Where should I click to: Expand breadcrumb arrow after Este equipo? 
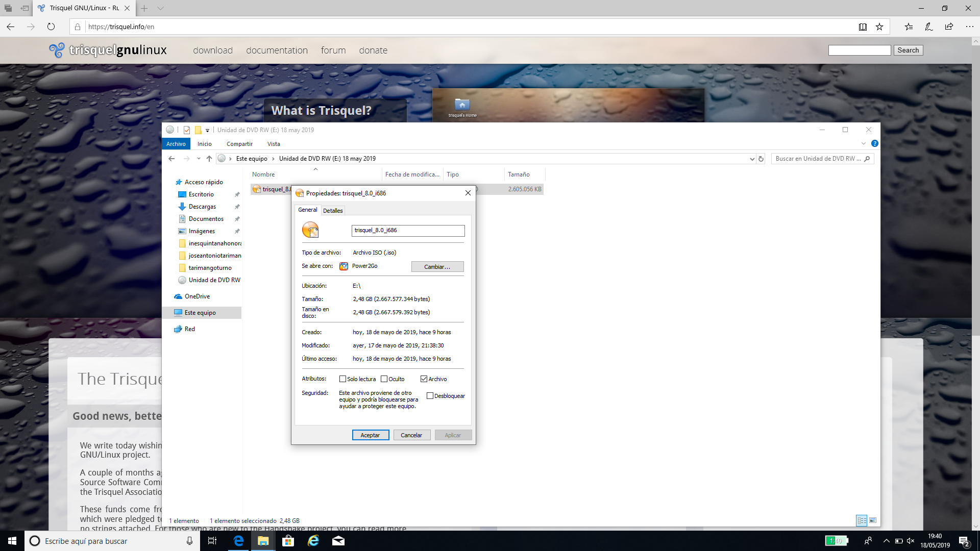pyautogui.click(x=273, y=159)
